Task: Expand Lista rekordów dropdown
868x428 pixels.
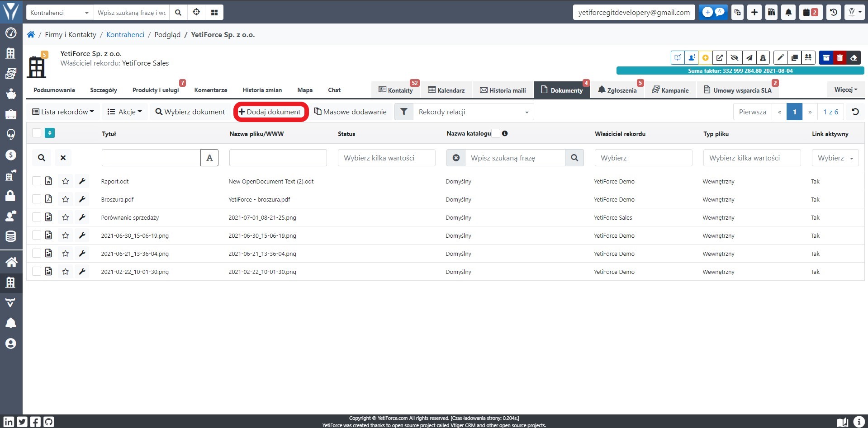Action: 63,112
